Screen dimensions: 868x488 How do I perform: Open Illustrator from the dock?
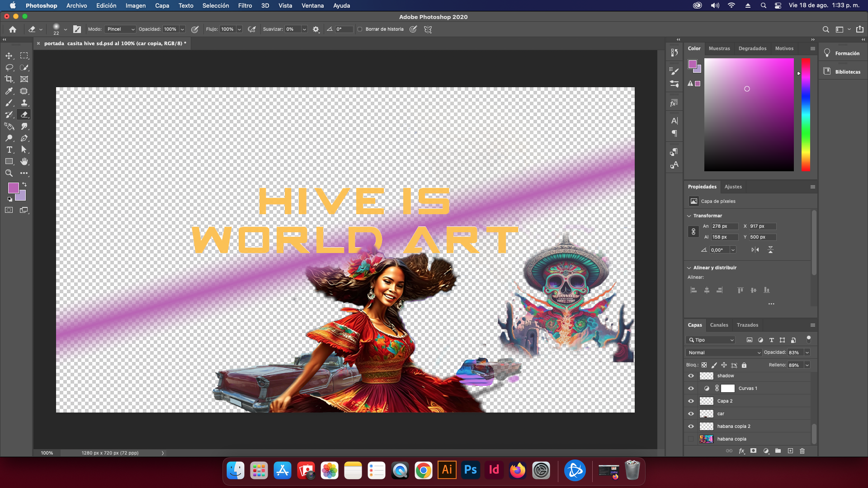[x=447, y=470]
